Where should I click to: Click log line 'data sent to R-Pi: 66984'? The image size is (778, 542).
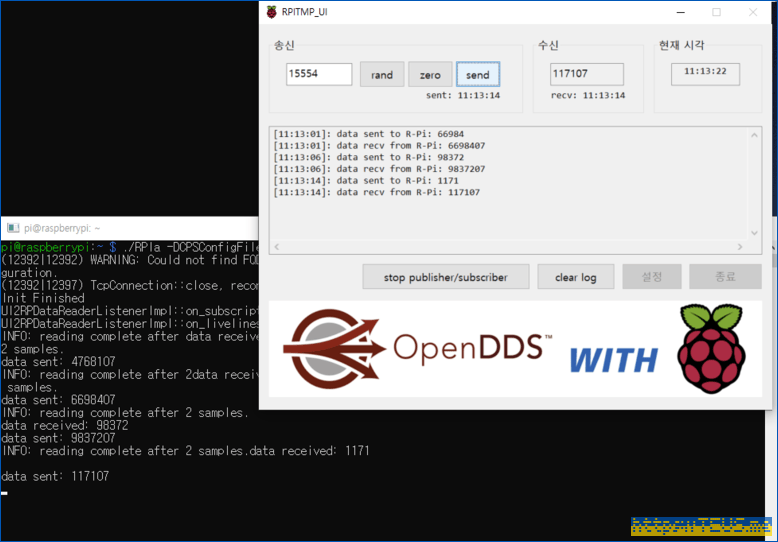point(369,134)
